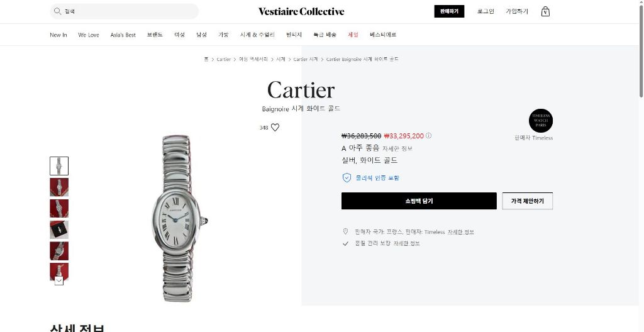Image resolution: width=644 pixels, height=332 pixels.
Task: Click the Cartier 시계 breadcrumb link
Action: (306, 59)
